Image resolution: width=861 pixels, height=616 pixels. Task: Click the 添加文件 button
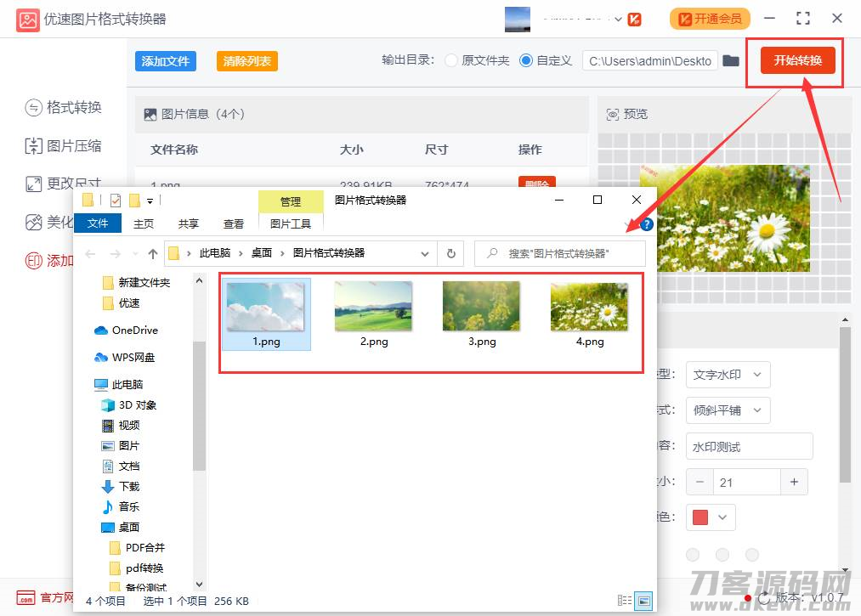tap(165, 61)
